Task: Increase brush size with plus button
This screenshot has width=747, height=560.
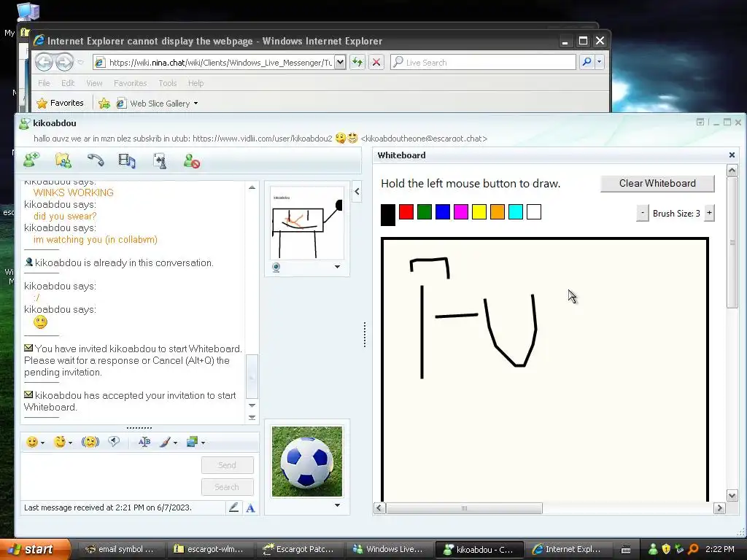Action: 709,213
